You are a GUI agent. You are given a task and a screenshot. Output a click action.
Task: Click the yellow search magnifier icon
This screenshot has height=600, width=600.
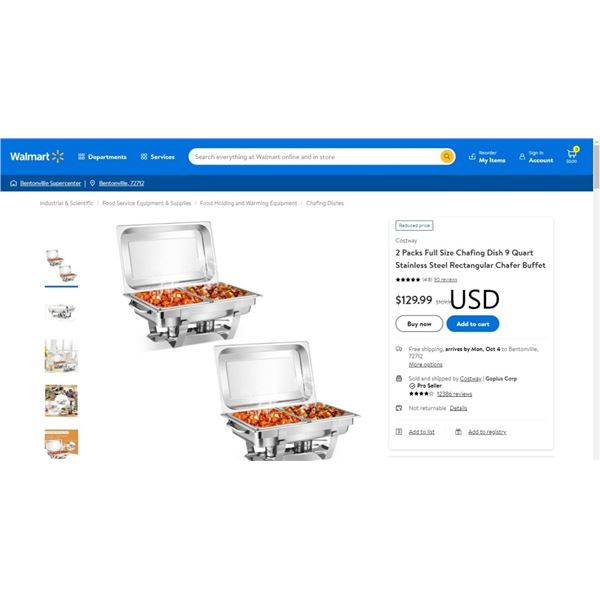447,157
